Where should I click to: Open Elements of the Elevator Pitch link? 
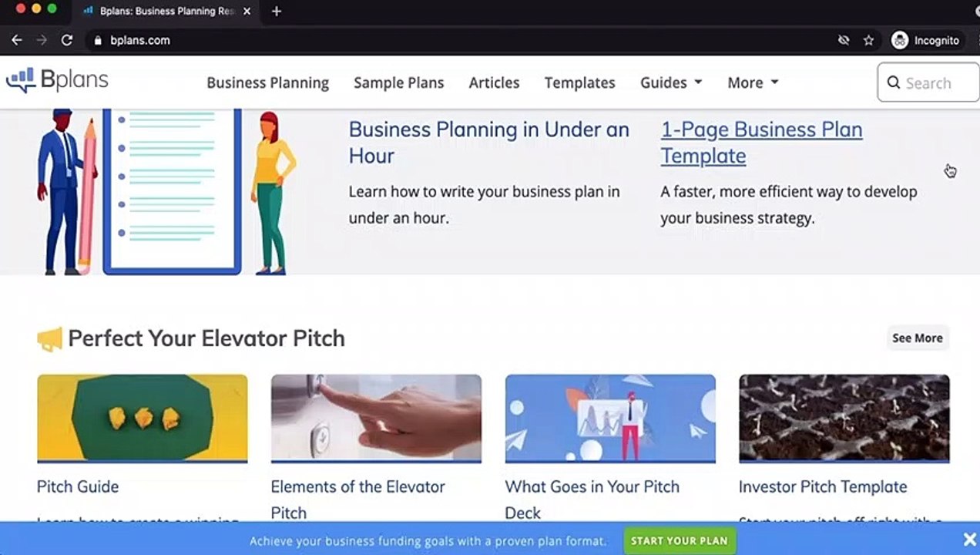[x=357, y=499]
